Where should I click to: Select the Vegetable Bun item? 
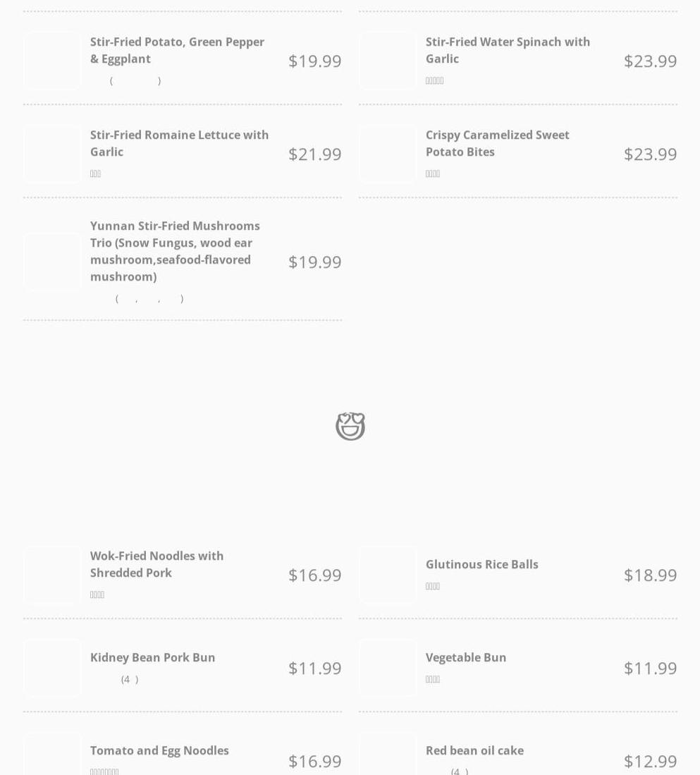(x=465, y=657)
